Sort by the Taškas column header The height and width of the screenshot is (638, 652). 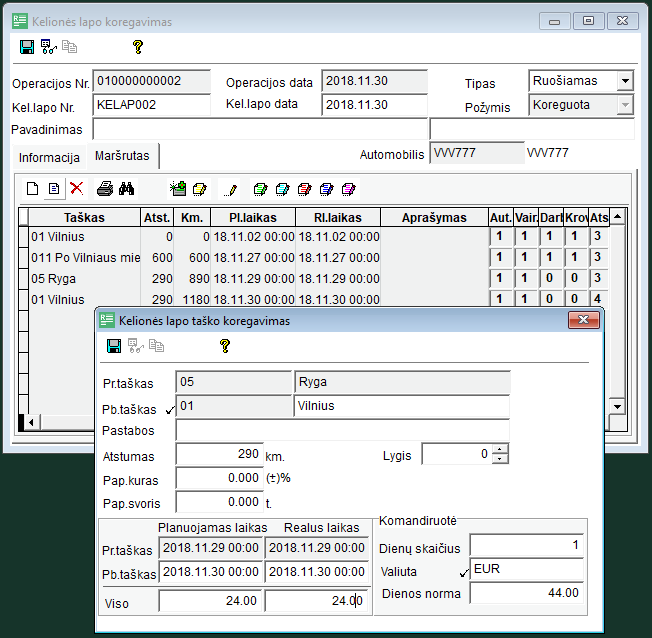point(84,218)
